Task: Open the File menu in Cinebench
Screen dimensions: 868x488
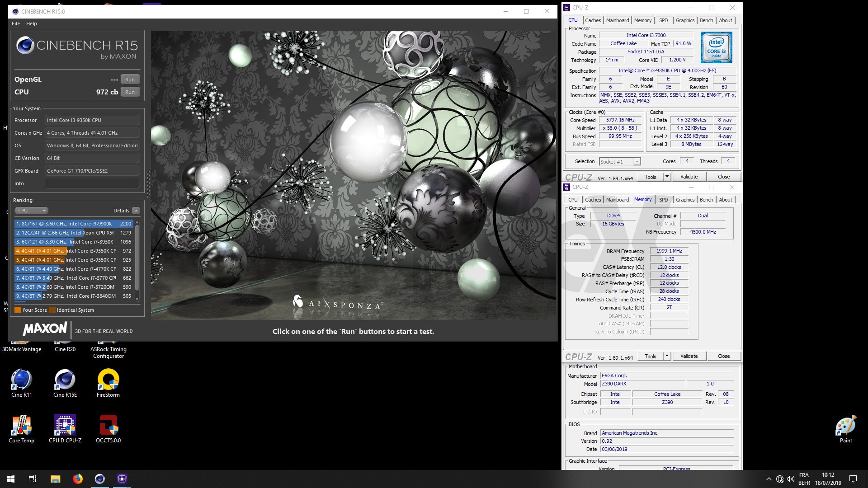Action: (16, 23)
